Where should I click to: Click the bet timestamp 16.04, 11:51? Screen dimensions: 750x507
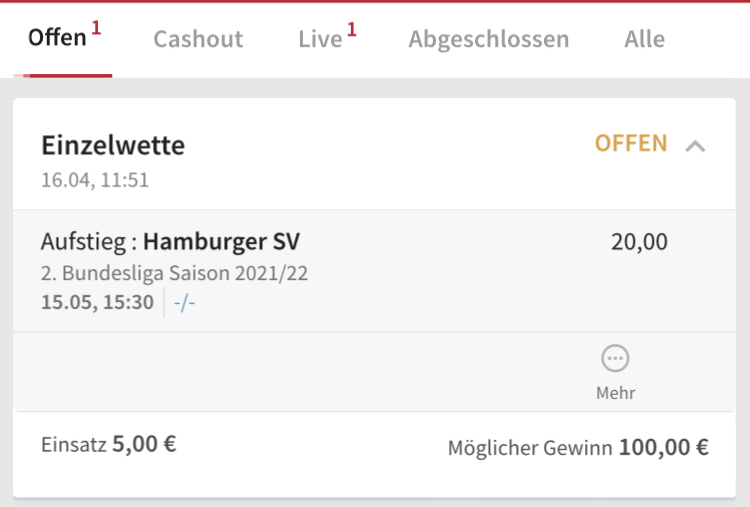[x=95, y=180]
